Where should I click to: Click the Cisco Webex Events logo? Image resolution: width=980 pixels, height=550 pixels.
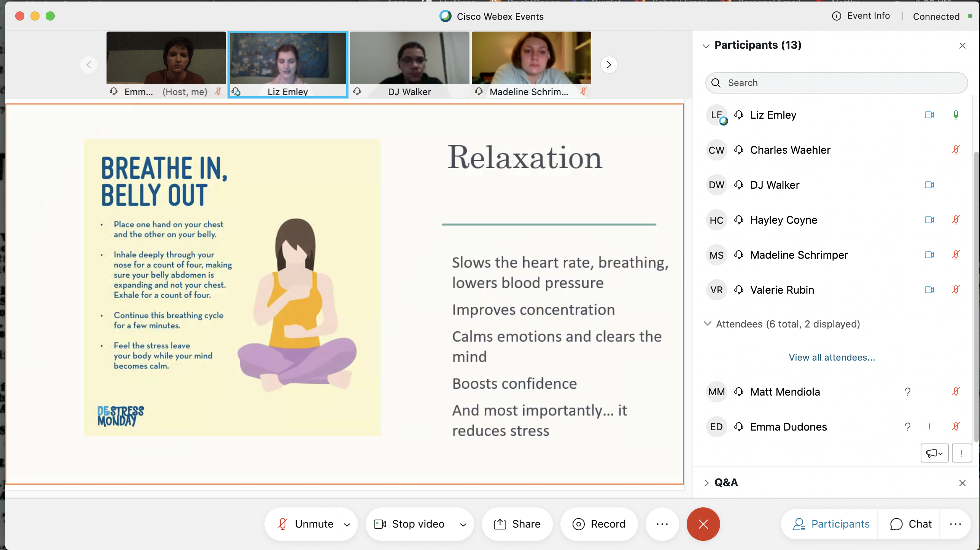[445, 16]
